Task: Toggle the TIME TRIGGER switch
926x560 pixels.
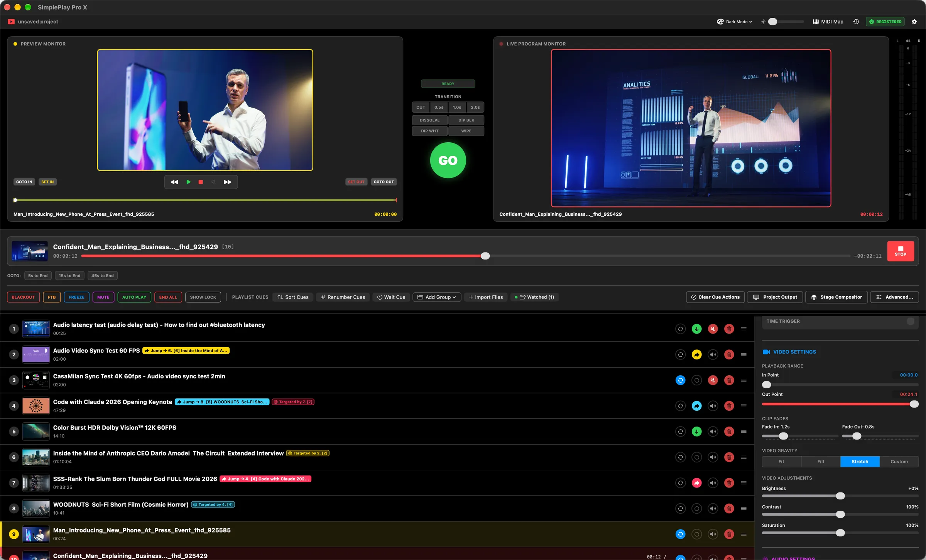Action: [911, 321]
